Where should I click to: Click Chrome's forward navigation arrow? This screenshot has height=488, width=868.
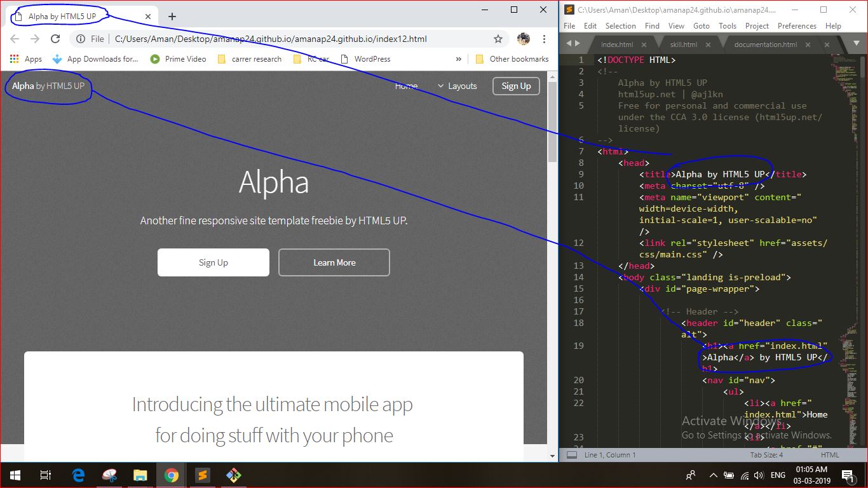[35, 39]
